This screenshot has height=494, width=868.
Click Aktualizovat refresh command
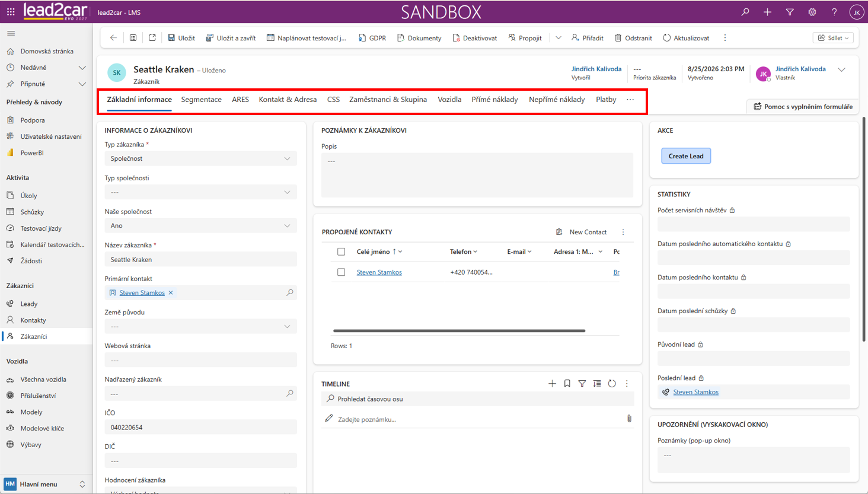pyautogui.click(x=686, y=38)
